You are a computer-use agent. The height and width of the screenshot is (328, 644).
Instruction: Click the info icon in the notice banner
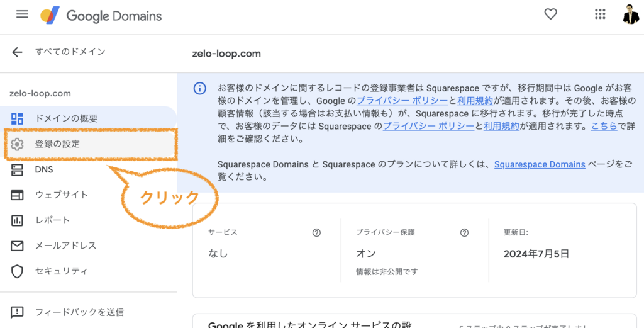199,88
